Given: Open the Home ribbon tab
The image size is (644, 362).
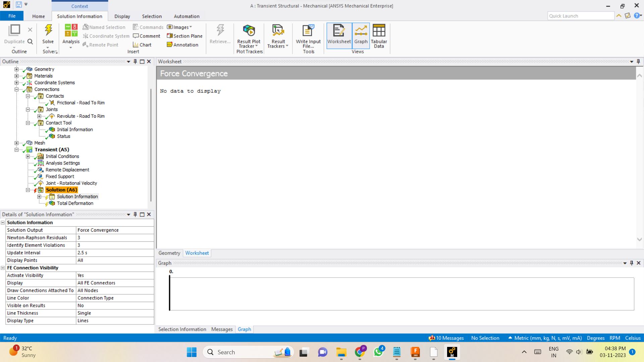Looking at the screenshot, I should (x=39, y=16).
